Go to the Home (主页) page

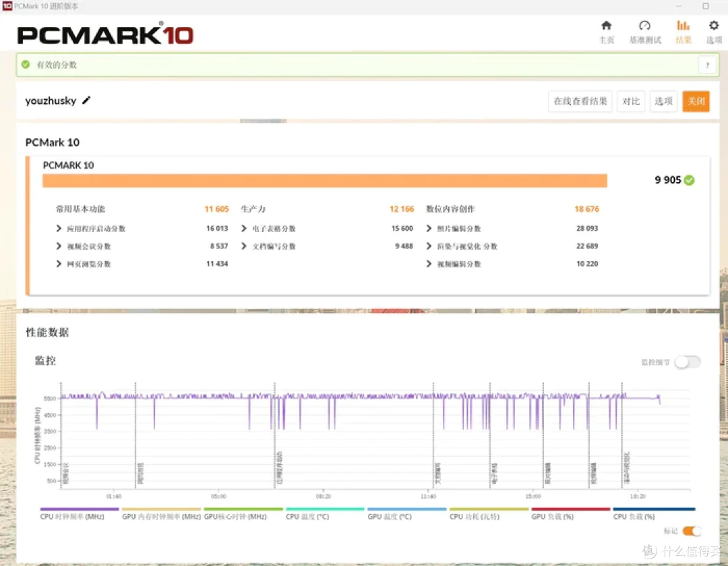(x=607, y=32)
